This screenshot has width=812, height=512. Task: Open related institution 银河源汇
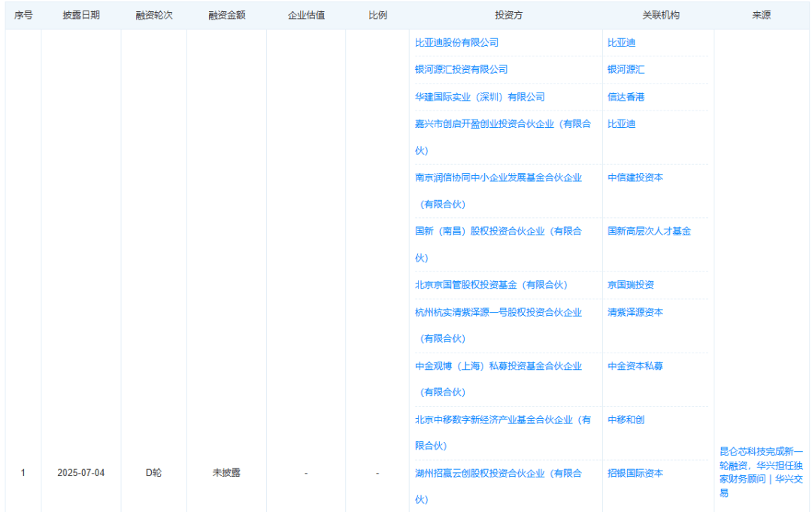coord(626,70)
